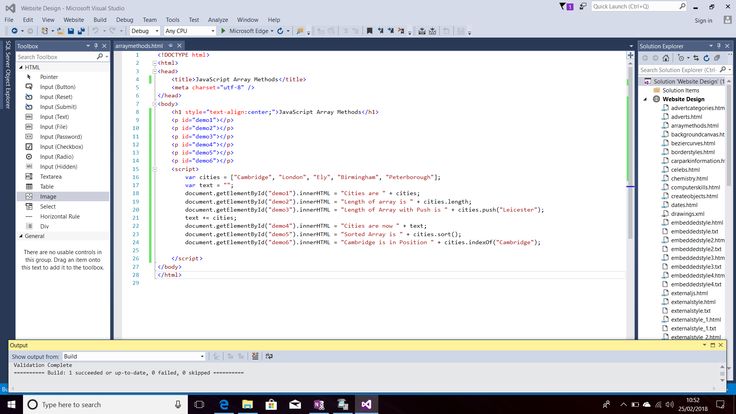Screen dimensions: 736x414
Task: Click the Refresh icon in Solution Explorer
Action: point(707,58)
